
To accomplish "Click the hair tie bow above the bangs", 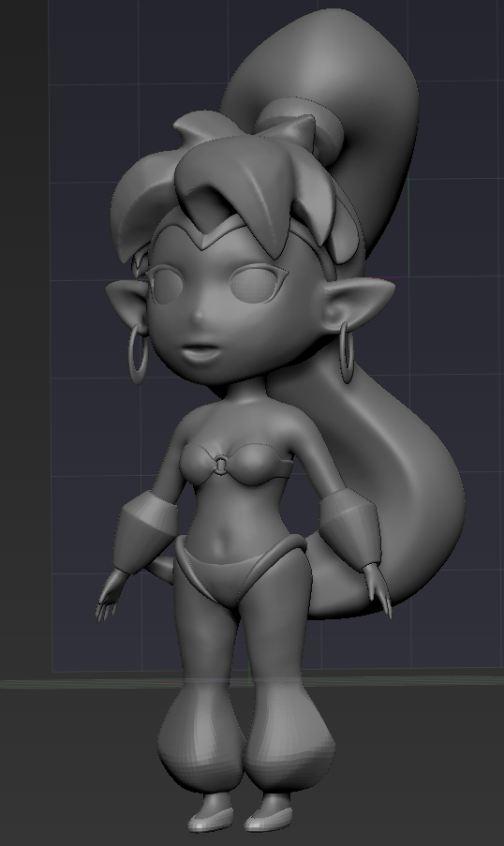I will [x=300, y=128].
